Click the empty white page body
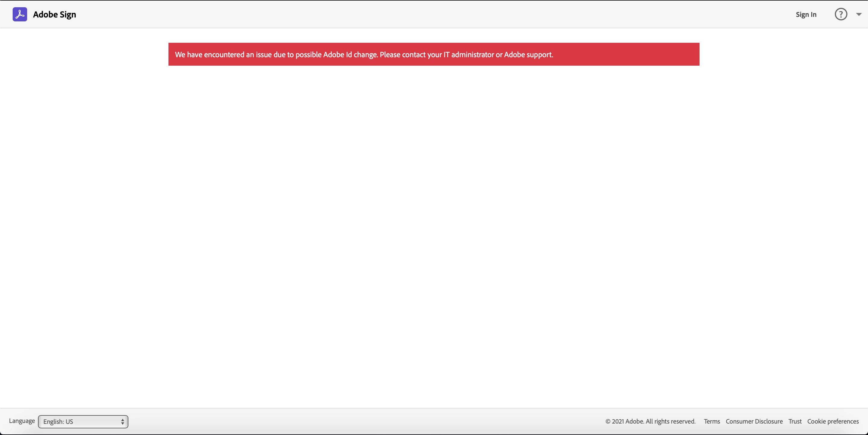Viewport: 868px width, 435px height. (434, 236)
